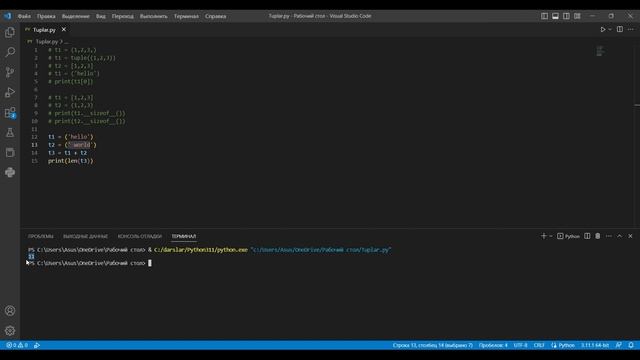This screenshot has width=640, height=360.
Task: Switch to the ПРОБЛЕМЫ panel tab
Action: [x=40, y=236]
